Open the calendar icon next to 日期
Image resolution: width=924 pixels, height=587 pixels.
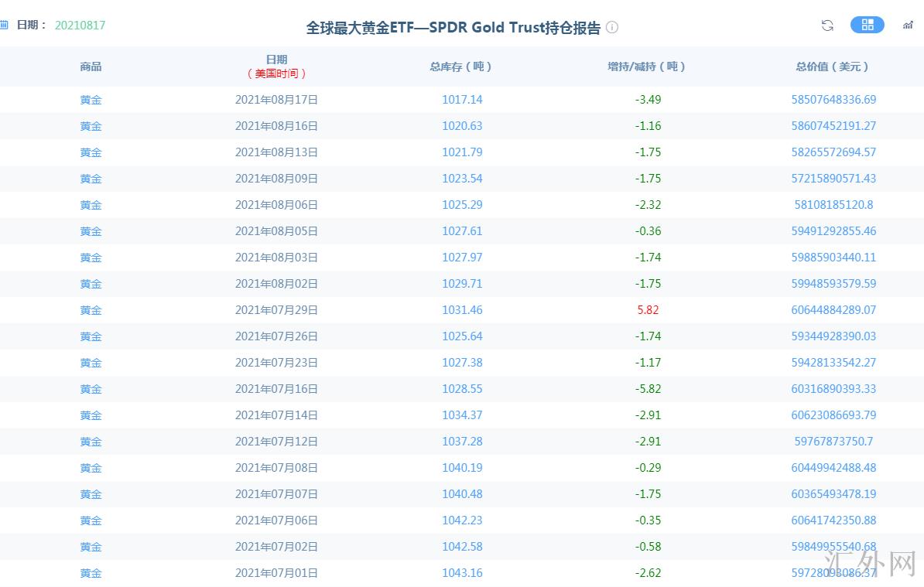(x=4, y=26)
